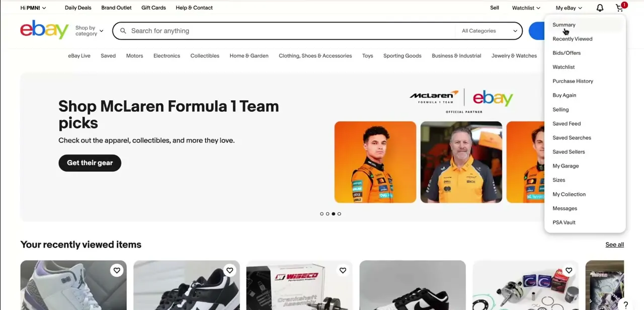Viewport: 644px width, 310px height.
Task: Favorite the second black-white sneaker item
Action: [x=229, y=271]
